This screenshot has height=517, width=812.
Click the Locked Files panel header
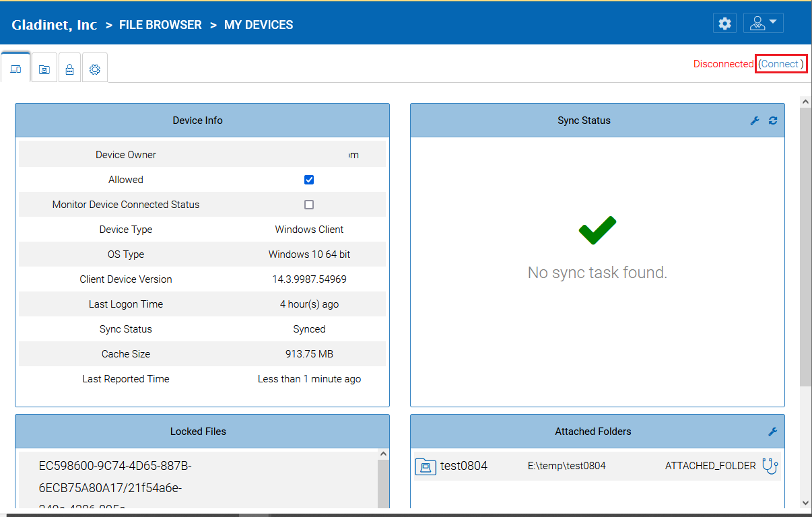202,432
